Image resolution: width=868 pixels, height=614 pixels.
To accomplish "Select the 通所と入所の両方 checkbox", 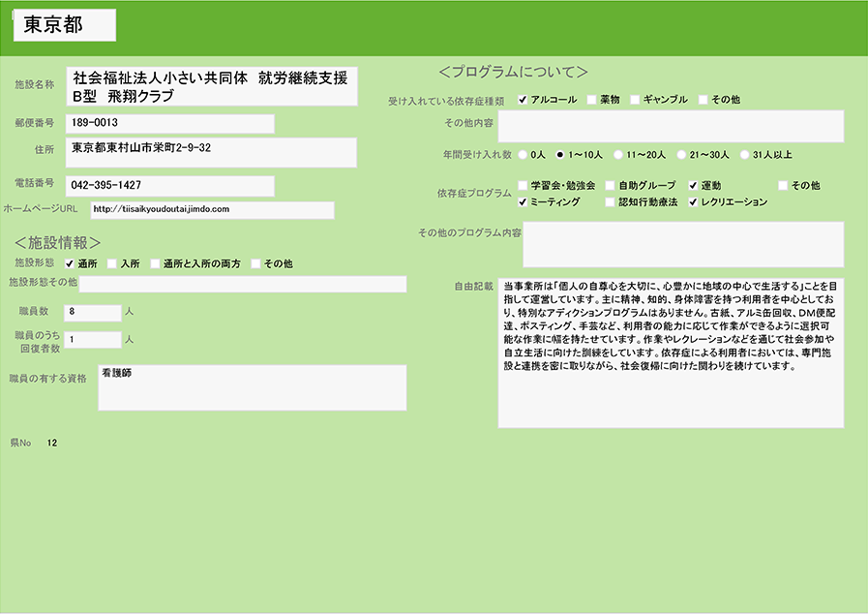I will click(155, 263).
